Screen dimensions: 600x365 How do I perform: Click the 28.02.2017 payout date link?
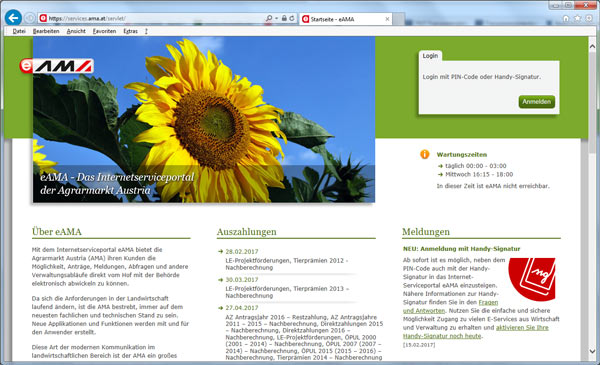point(242,251)
